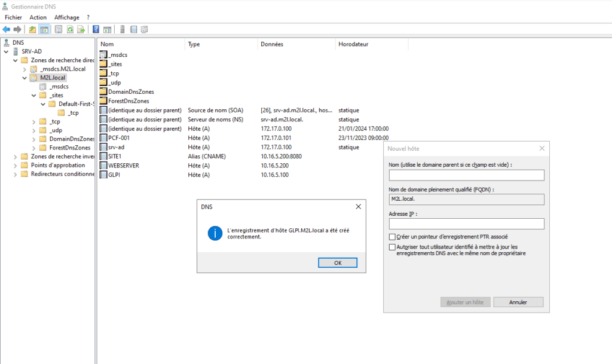The width and height of the screenshot is (612, 364).
Task: Toggle the show/hide console tree icon
Action: point(44,29)
